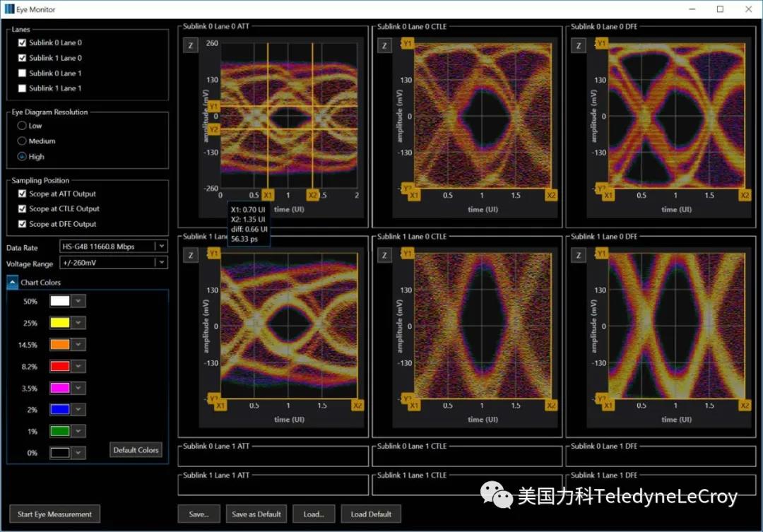Open the Voltage Range dropdown
763x532 pixels.
click(161, 263)
